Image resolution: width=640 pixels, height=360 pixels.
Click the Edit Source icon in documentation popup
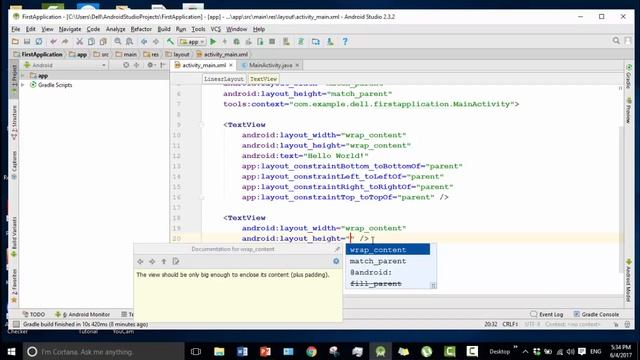point(176,261)
